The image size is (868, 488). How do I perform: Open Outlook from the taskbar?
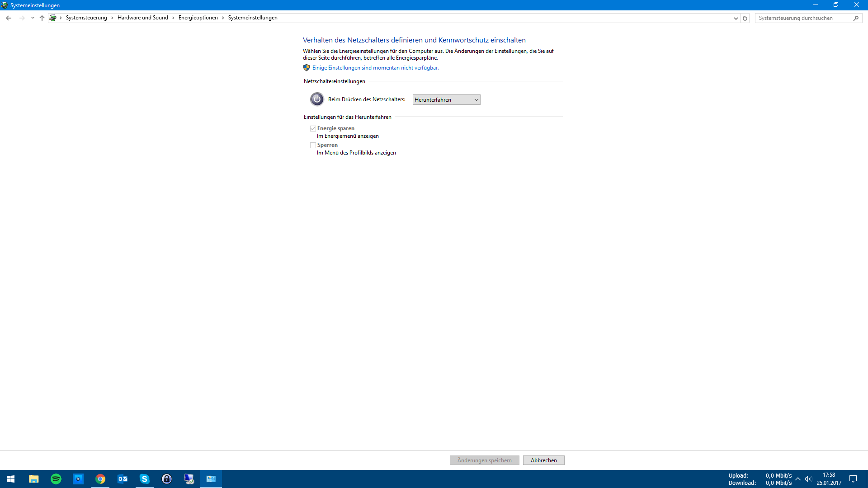pos(123,479)
